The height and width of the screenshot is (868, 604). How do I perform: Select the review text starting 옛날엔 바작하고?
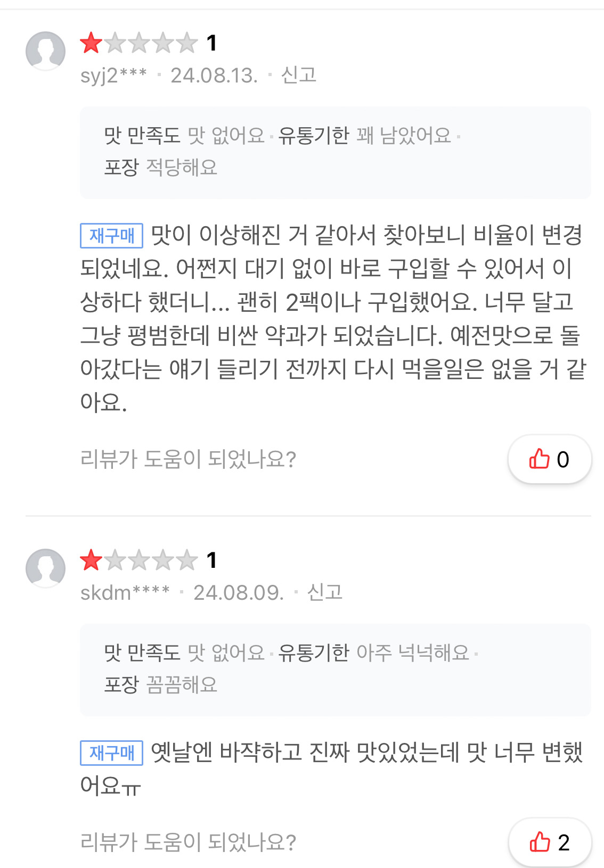pyautogui.click(x=333, y=768)
